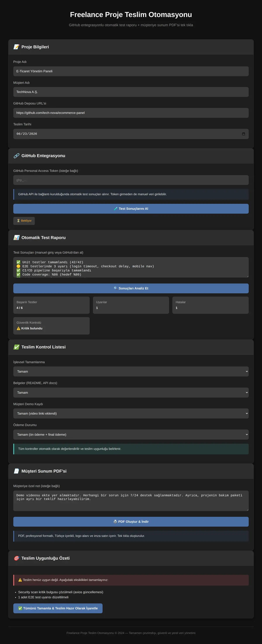Click the Sonuçları Analiz Et button
Viewport: 262px width, 644px height.
coord(131,288)
